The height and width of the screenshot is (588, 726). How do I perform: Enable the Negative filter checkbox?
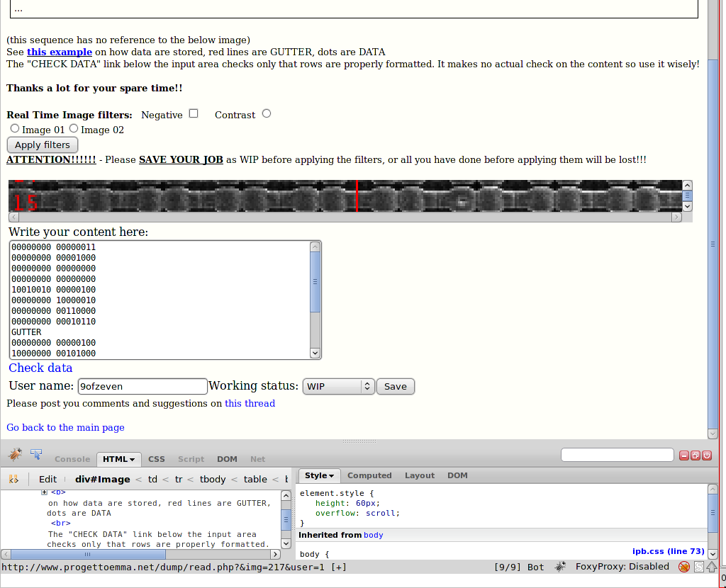pos(194,113)
